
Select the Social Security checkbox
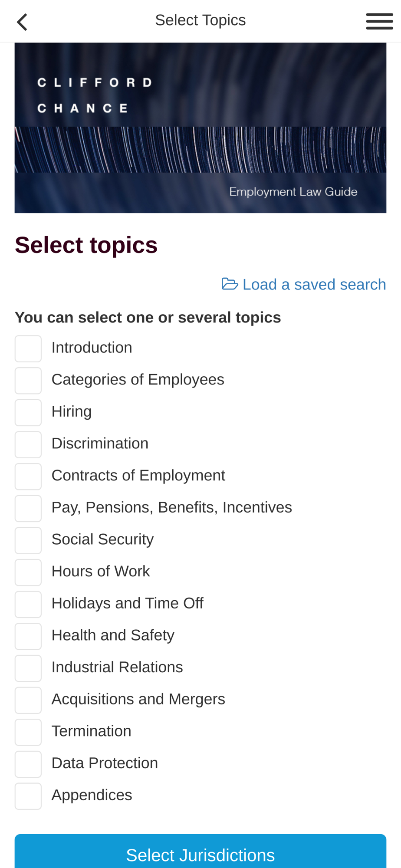(x=28, y=540)
